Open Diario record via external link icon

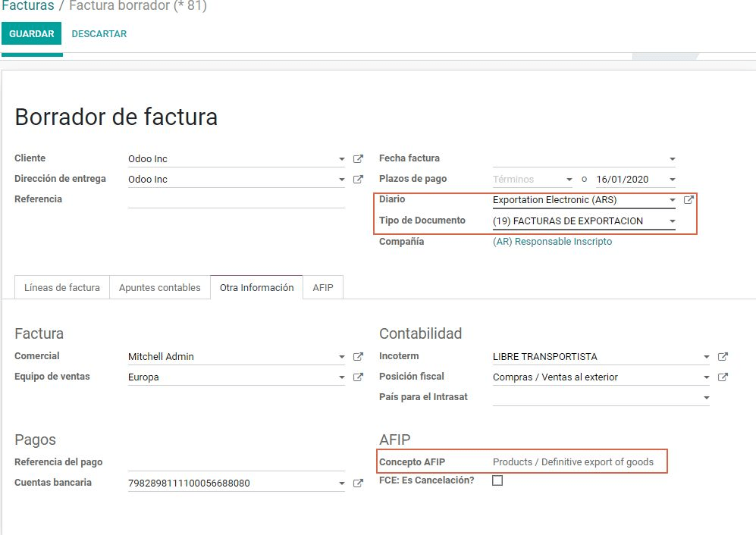(689, 200)
